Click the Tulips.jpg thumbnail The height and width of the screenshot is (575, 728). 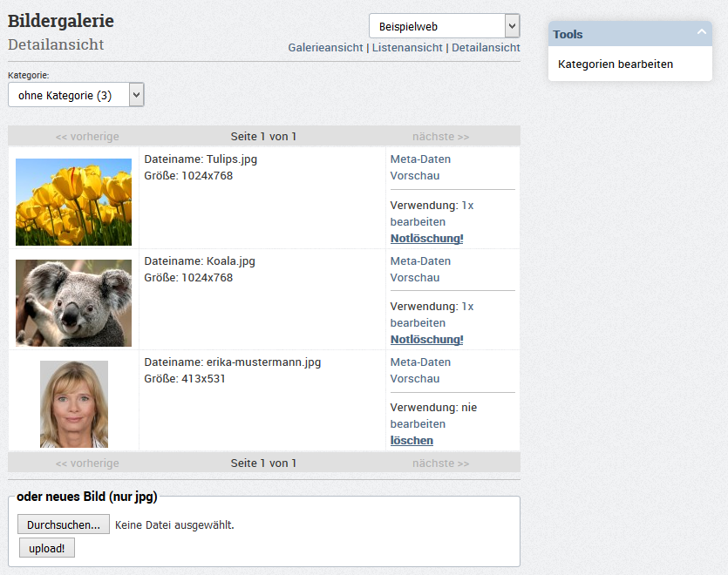coord(74,202)
